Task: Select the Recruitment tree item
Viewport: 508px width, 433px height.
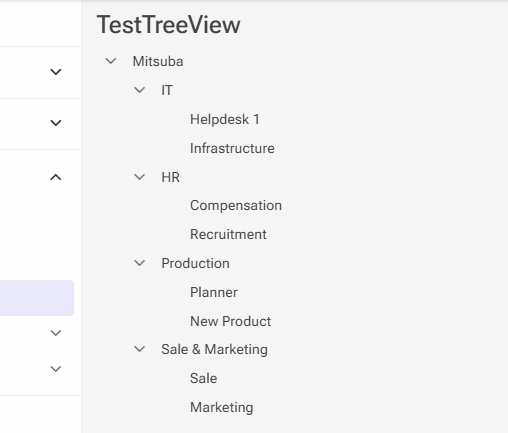Action: tap(228, 234)
